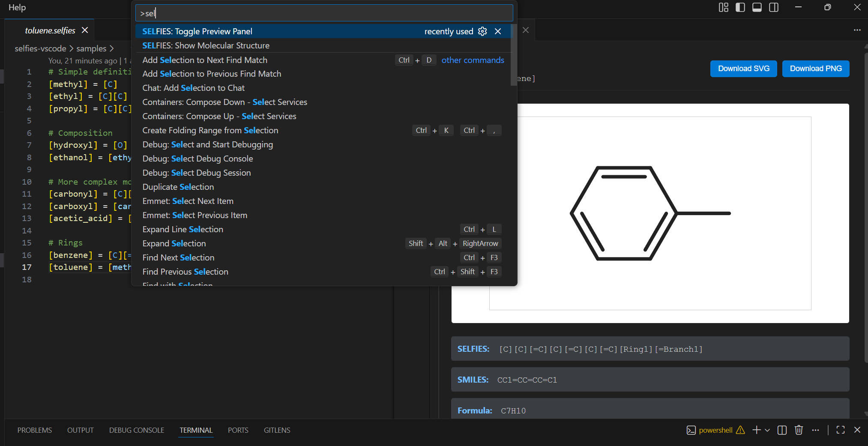868x446 pixels.
Task: Choose Add Selection to Next Find Match
Action: click(323, 60)
